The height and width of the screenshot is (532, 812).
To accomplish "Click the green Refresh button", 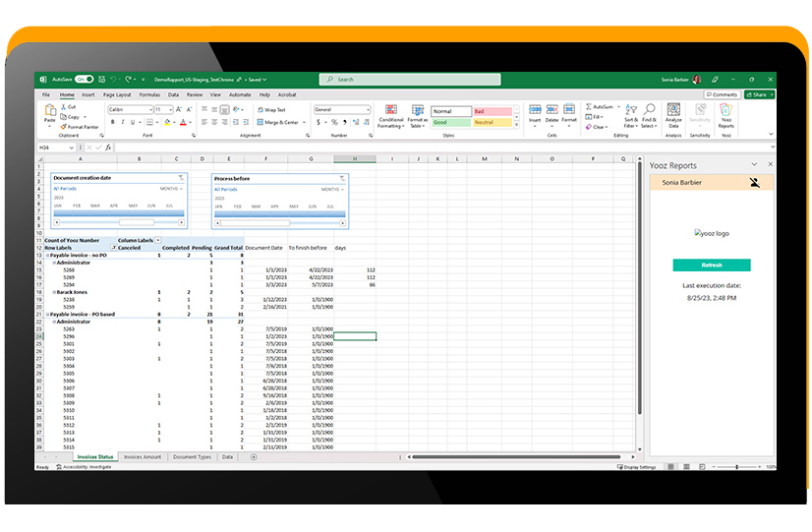I will click(712, 266).
